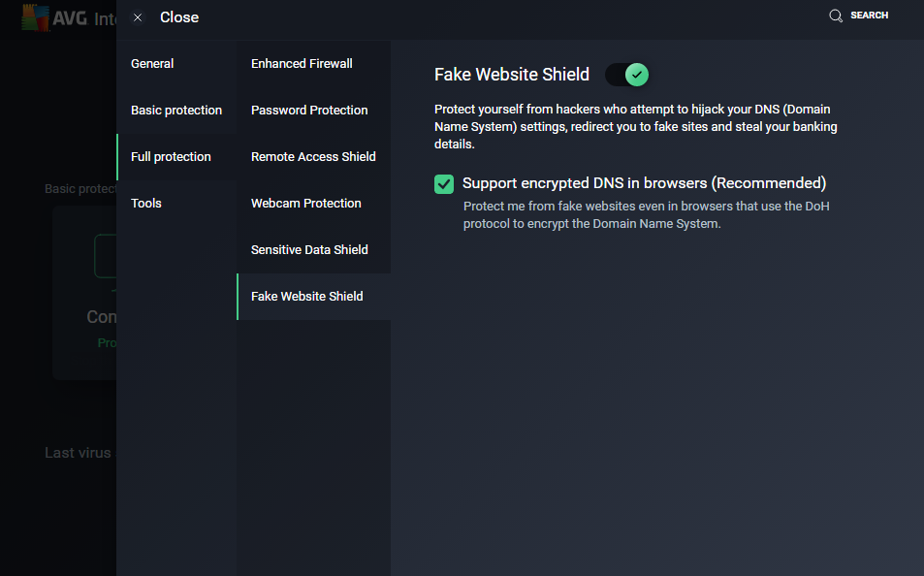Click the AVG logo icon

coord(36,16)
